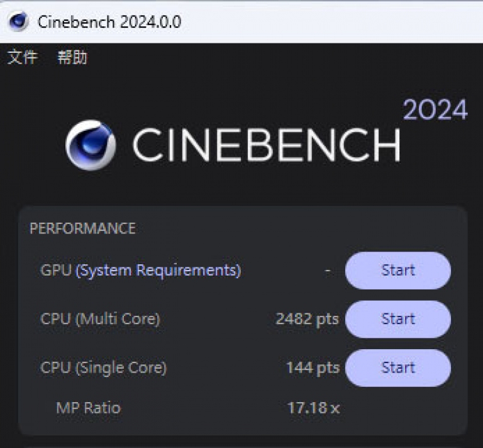Click the GPU score dash placeholder
483x448 pixels.
(328, 271)
